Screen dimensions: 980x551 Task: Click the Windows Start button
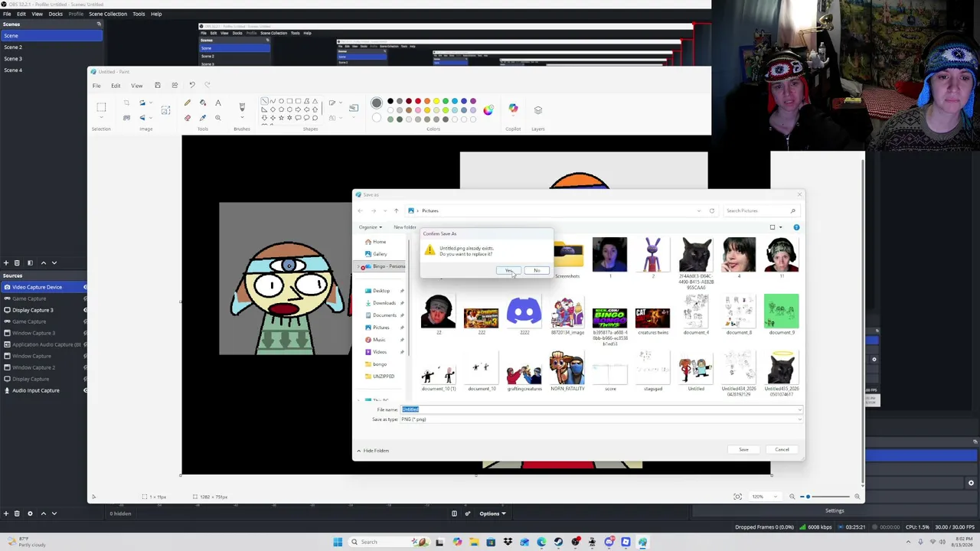point(338,542)
